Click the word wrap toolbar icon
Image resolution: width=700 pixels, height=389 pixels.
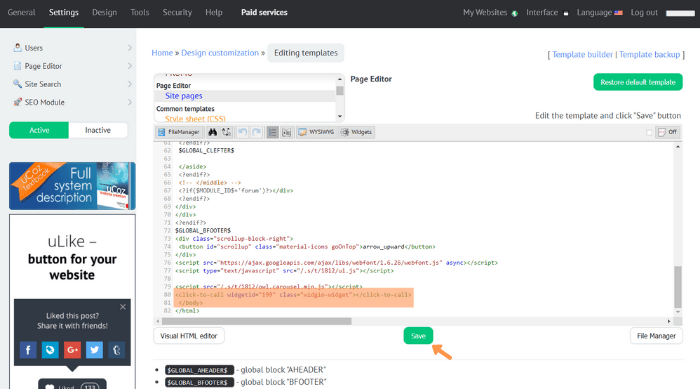point(287,132)
